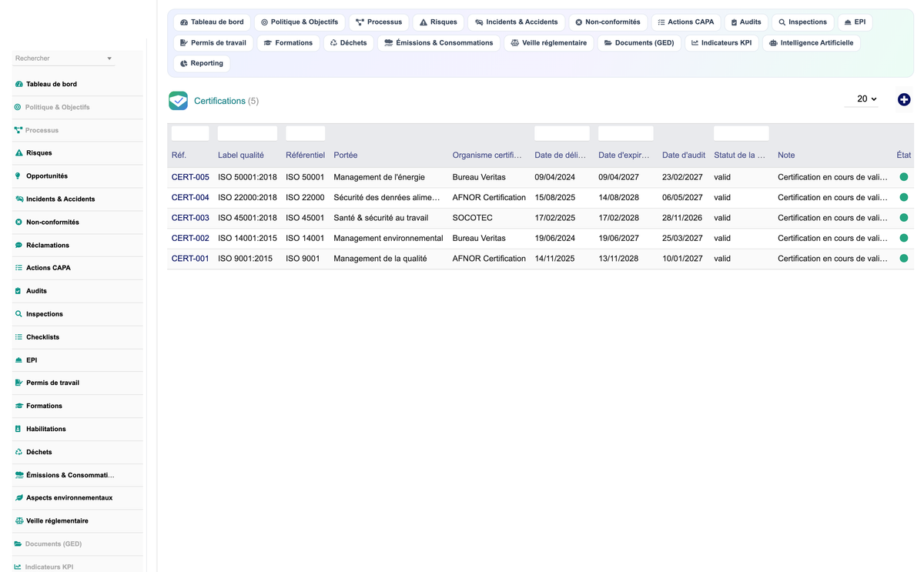Screen dimensions: 924x572
Task: Open top Émissions & Consommations tab
Action: (439, 43)
